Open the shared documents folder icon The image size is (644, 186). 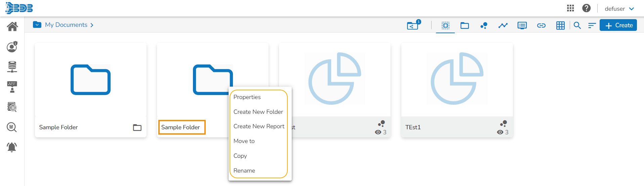[412, 26]
